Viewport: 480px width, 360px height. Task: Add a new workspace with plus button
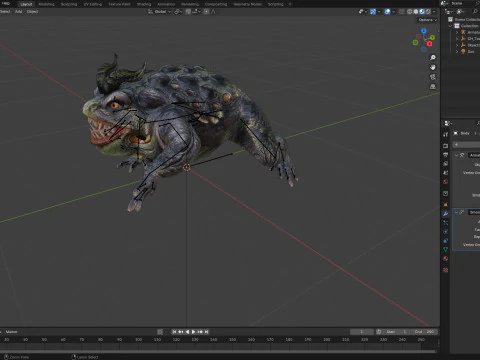[x=290, y=4]
